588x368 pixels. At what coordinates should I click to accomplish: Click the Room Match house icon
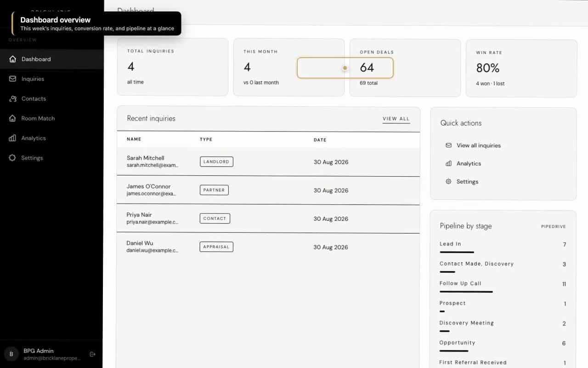click(12, 118)
